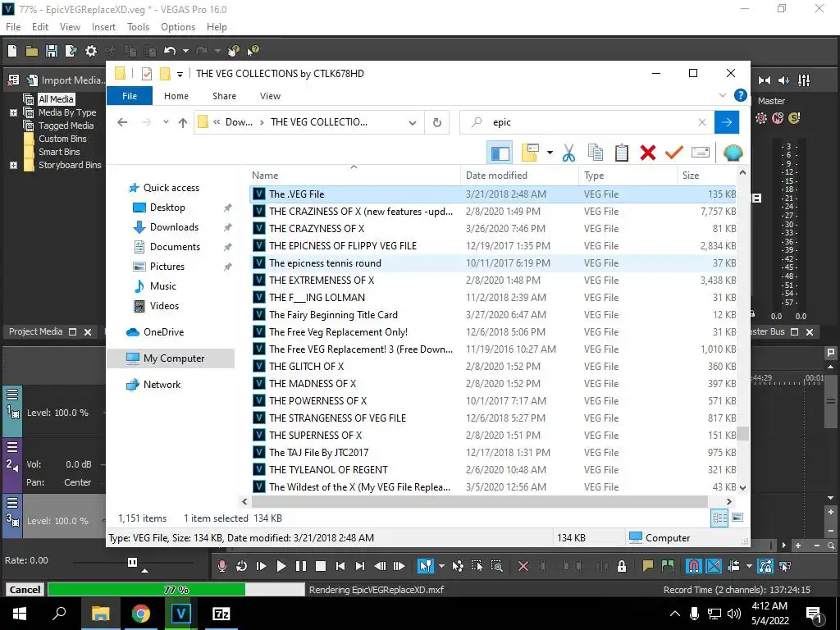Open the Undo history dropdown arrow

coord(185,51)
